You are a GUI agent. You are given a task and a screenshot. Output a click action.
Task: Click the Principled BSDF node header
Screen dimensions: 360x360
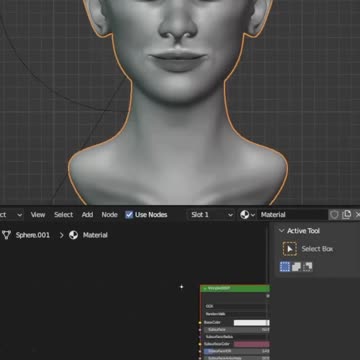point(235,288)
